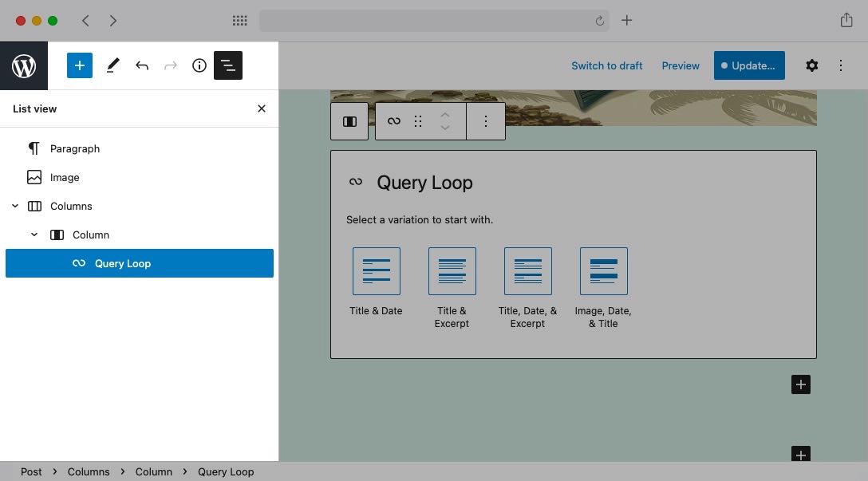
Task: Open the editor Options menu at top right
Action: coord(841,65)
